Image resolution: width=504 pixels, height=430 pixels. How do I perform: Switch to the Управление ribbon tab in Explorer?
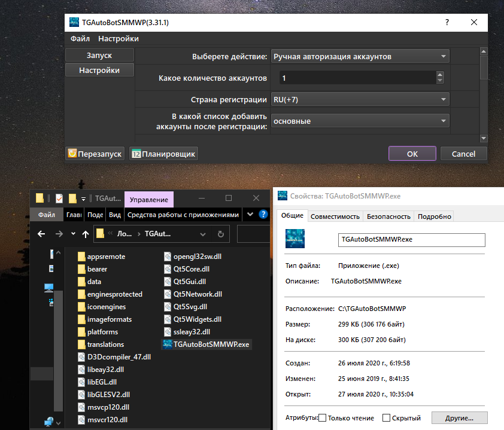point(149,199)
